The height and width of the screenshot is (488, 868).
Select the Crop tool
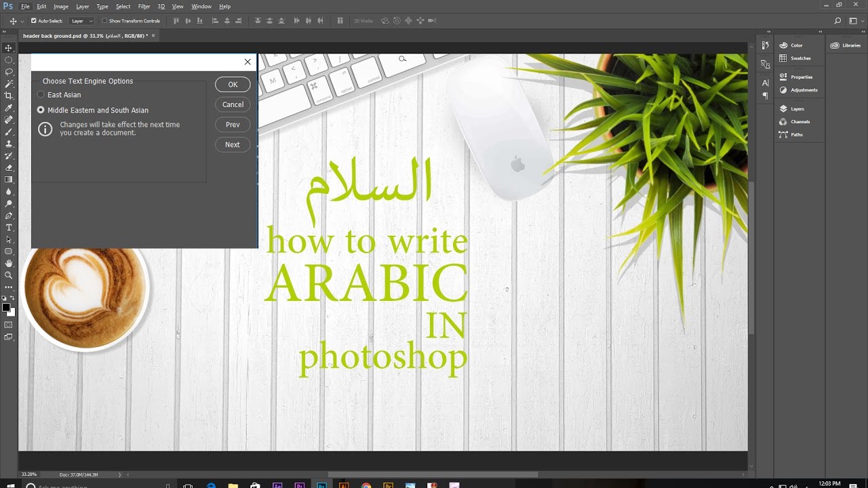tap(9, 96)
